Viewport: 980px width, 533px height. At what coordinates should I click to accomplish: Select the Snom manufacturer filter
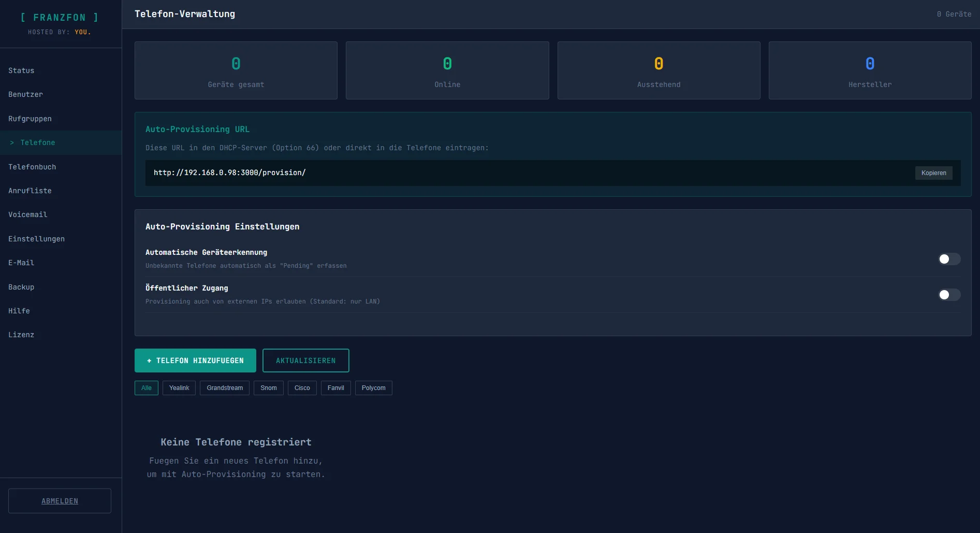(x=269, y=388)
